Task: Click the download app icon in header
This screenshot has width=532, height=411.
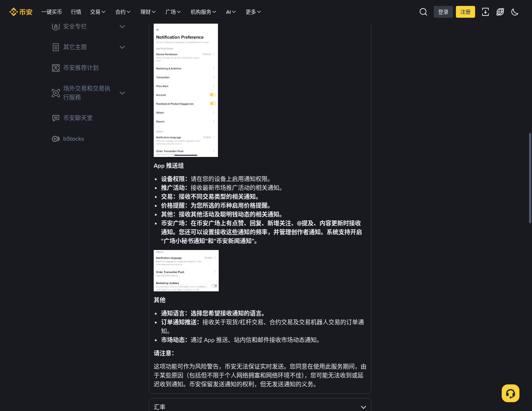Action: point(485,12)
